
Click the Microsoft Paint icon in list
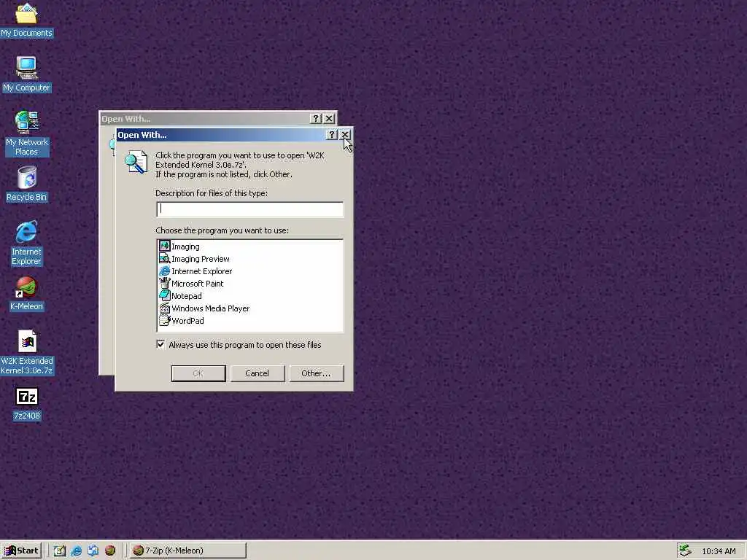pos(164,284)
